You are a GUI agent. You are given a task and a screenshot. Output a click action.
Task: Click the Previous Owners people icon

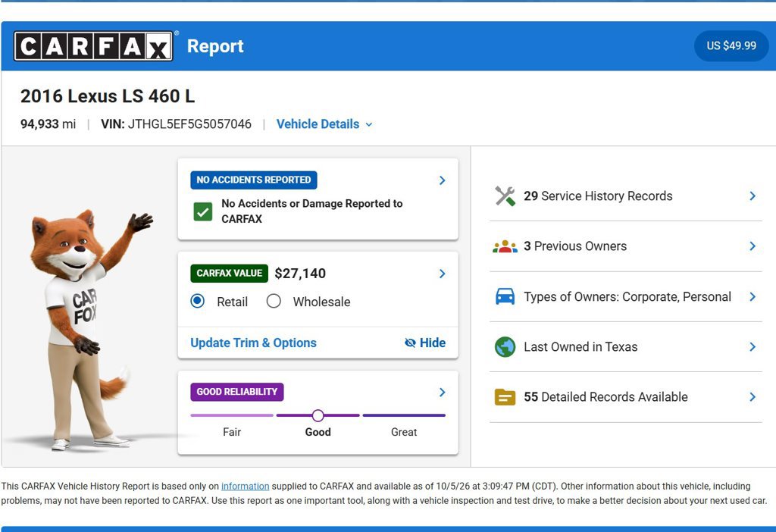[505, 246]
